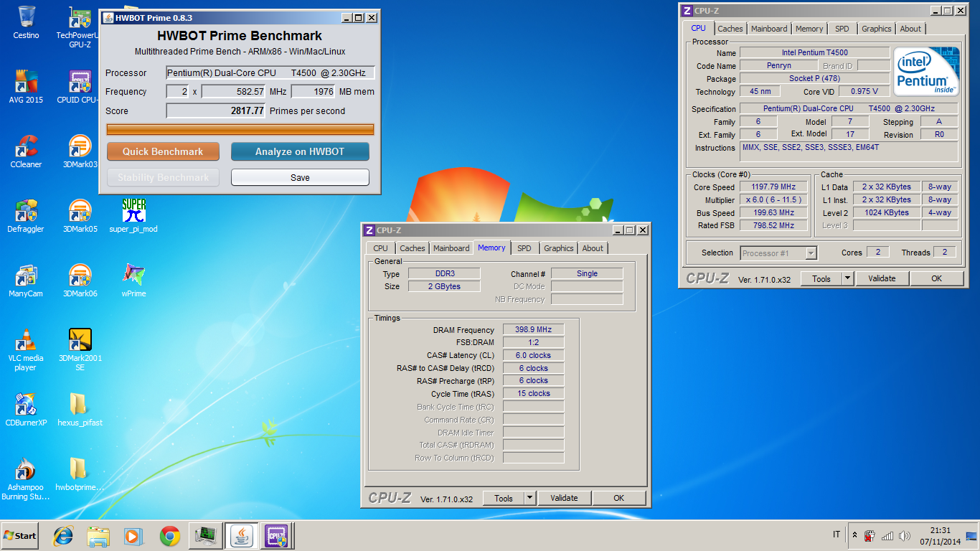Click the Processor name field in HWBOT Prime

coord(270,72)
